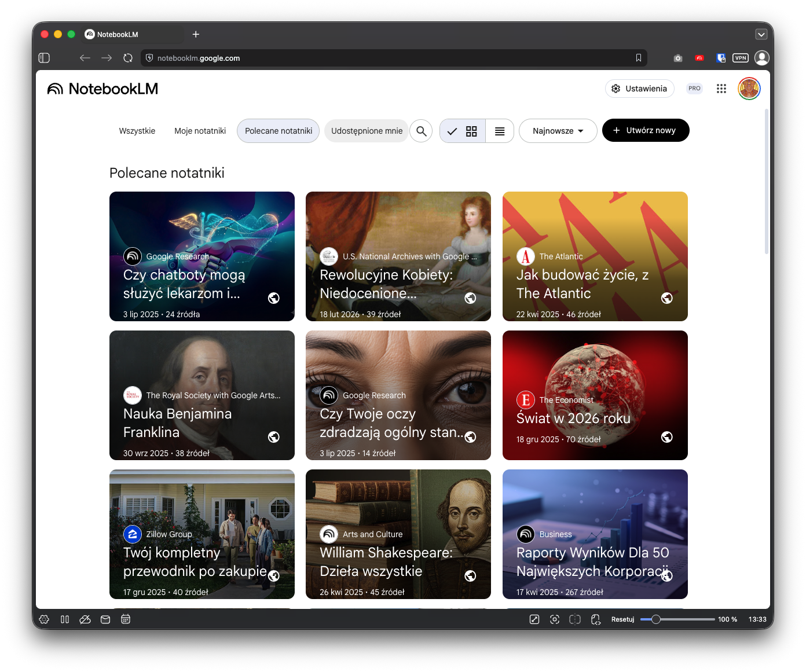Select the Moje notatniki tab
Viewport: 806px width, 672px height.
point(200,131)
